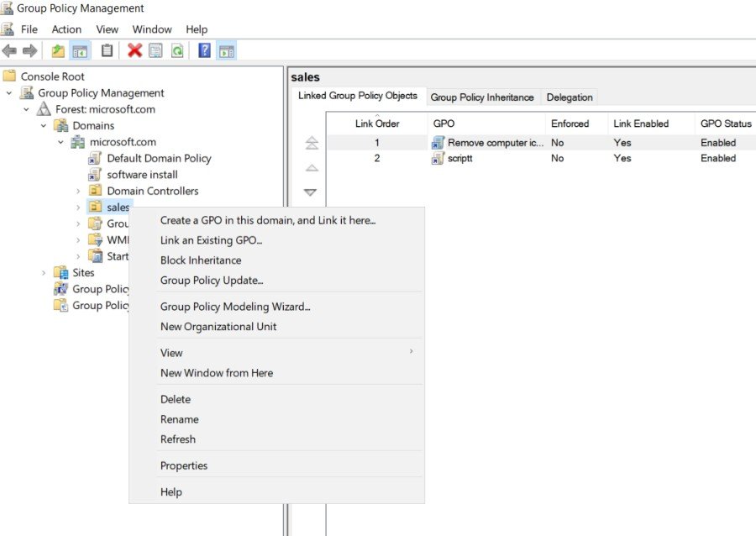Open the File menu

point(29,29)
